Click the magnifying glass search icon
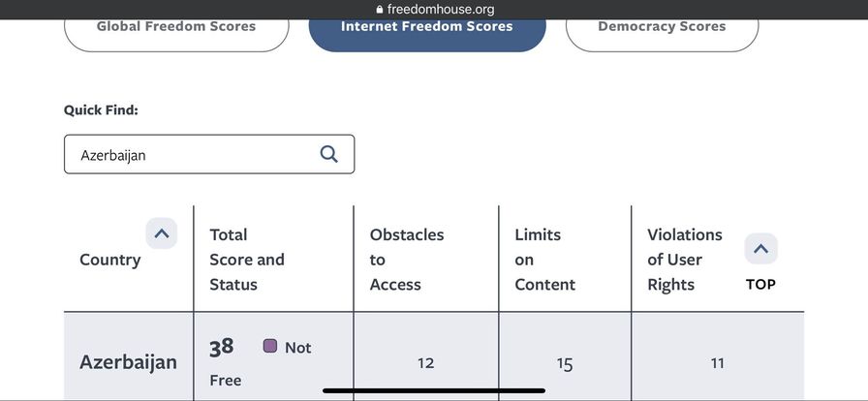The height and width of the screenshot is (401, 868). click(329, 154)
